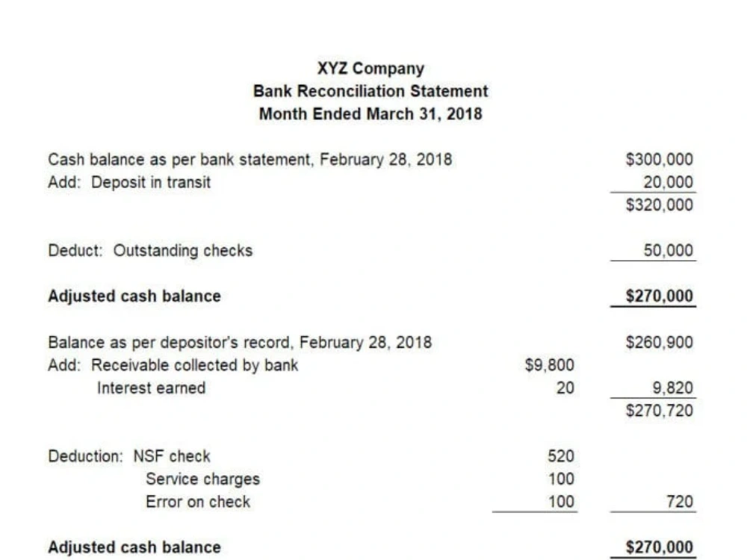Click the 9,820 additions total
The width and height of the screenshot is (747, 560).
pos(673,388)
